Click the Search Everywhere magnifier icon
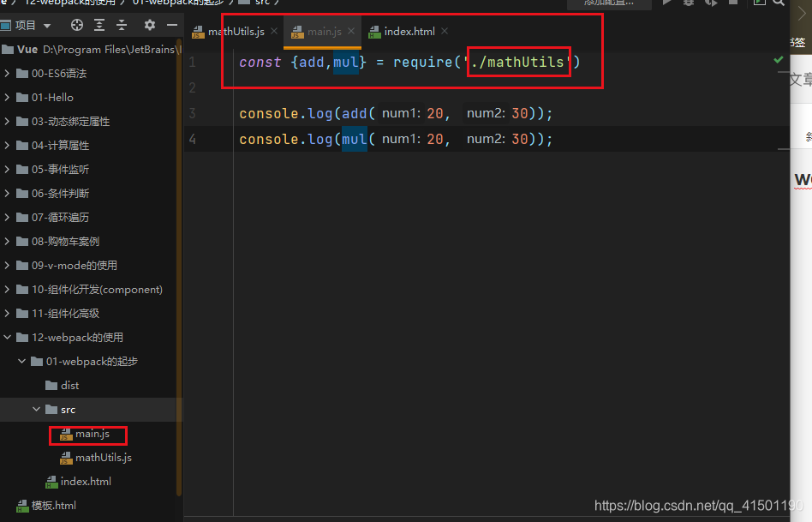 (x=779, y=3)
